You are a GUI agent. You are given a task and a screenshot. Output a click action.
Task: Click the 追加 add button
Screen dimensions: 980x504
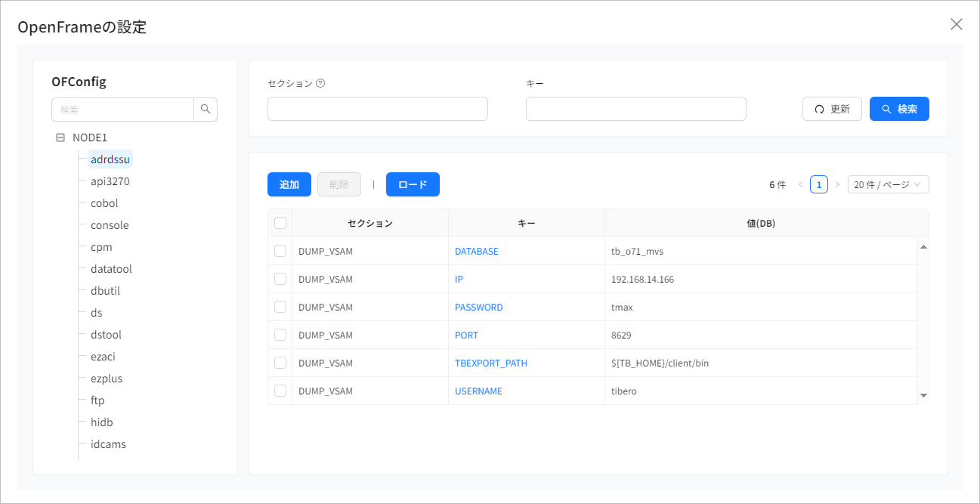289,184
